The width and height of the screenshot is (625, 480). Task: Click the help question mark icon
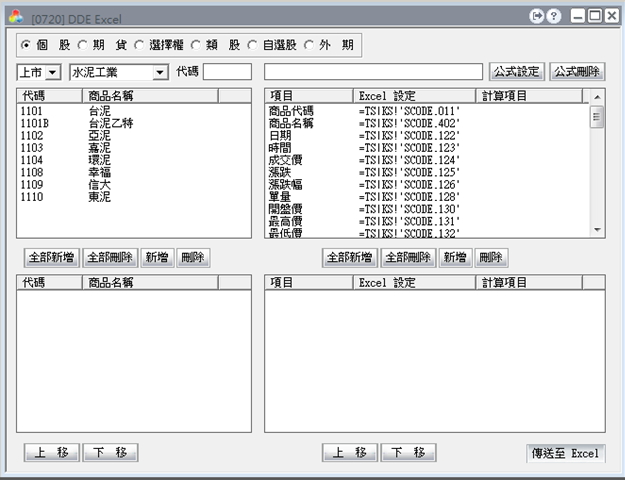(554, 16)
